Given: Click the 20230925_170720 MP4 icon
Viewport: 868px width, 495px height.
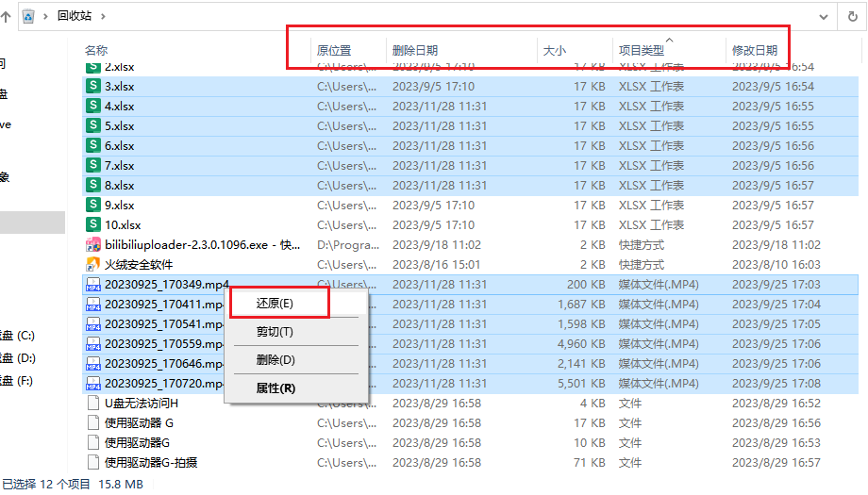Looking at the screenshot, I should (93, 384).
